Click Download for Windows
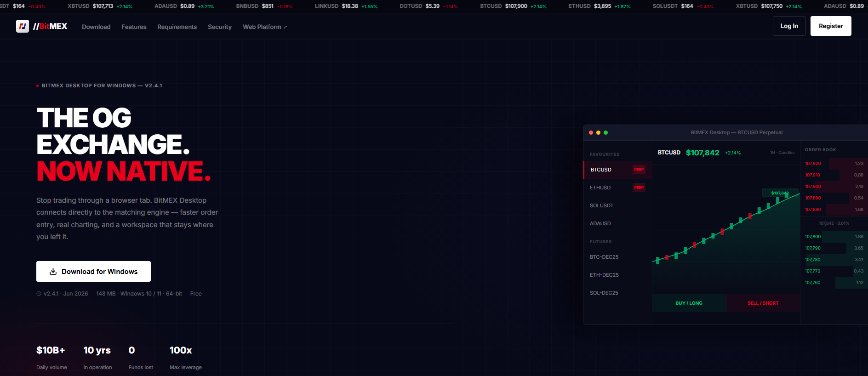Screen dimensions: 868x376 (x=93, y=272)
